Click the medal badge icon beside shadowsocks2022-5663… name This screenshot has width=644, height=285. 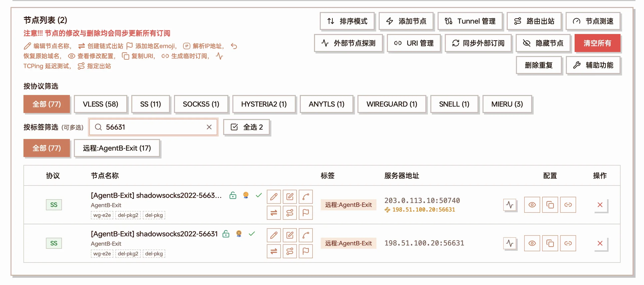click(x=246, y=195)
